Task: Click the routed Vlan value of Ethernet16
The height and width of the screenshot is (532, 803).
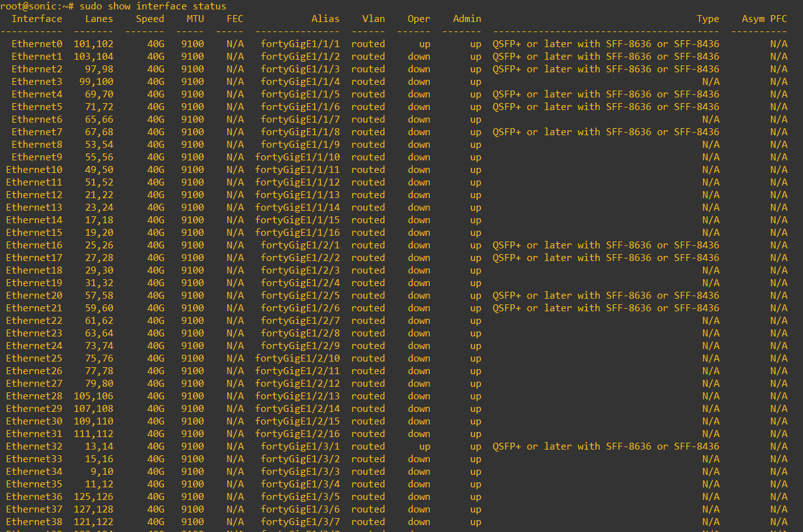Action: coord(368,245)
